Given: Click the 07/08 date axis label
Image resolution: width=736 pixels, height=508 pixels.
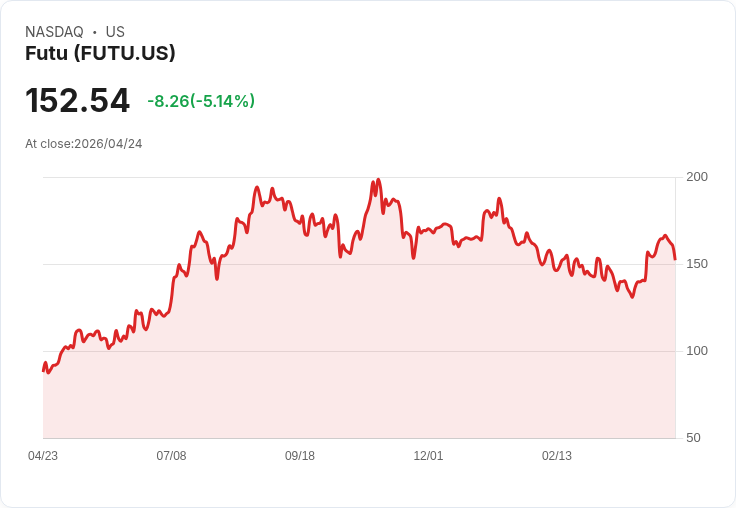Looking at the screenshot, I should coord(171,456).
